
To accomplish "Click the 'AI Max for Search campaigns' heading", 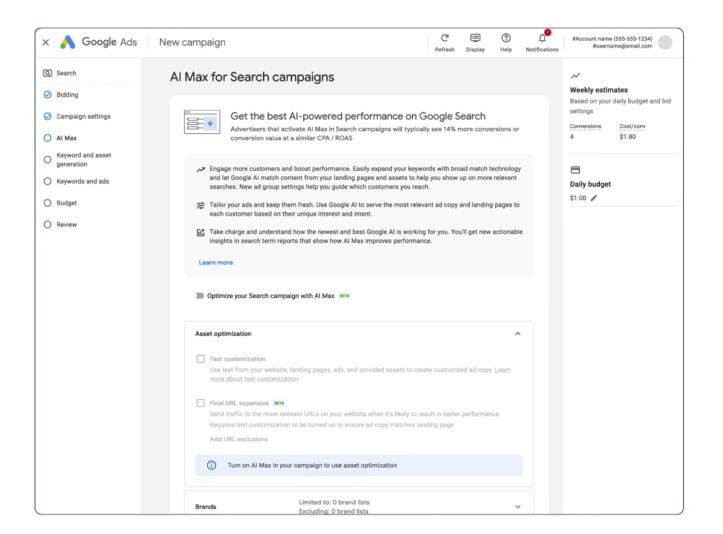I will [252, 77].
